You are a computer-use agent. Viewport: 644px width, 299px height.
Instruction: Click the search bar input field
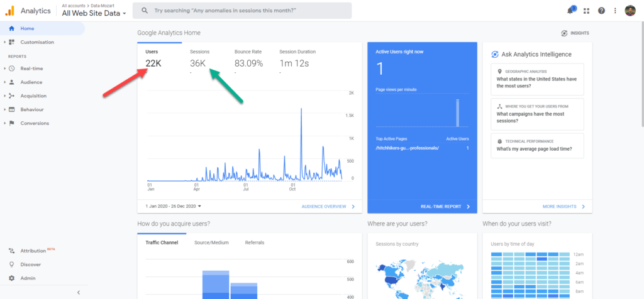tap(242, 11)
